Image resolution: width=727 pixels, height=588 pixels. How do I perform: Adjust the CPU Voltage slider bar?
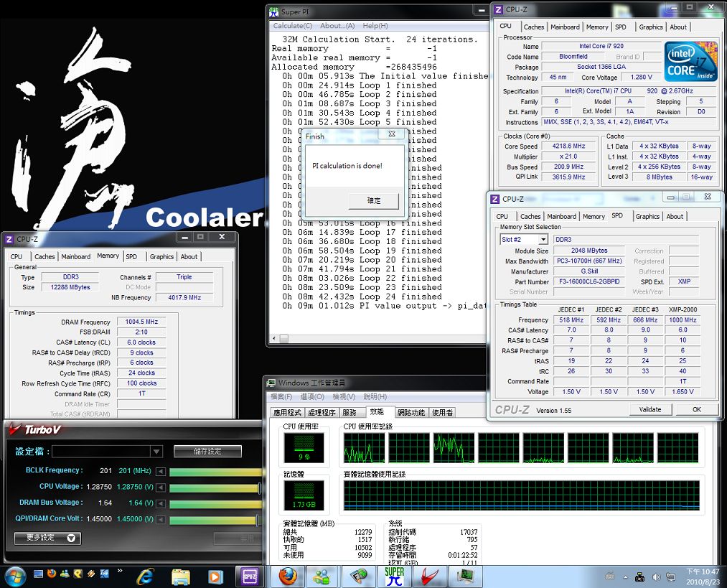[215, 487]
